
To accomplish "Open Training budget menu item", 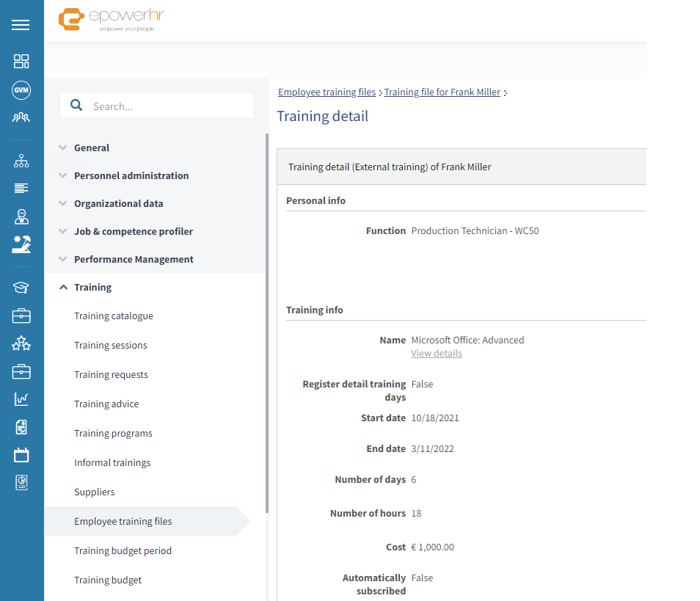I will pos(108,580).
